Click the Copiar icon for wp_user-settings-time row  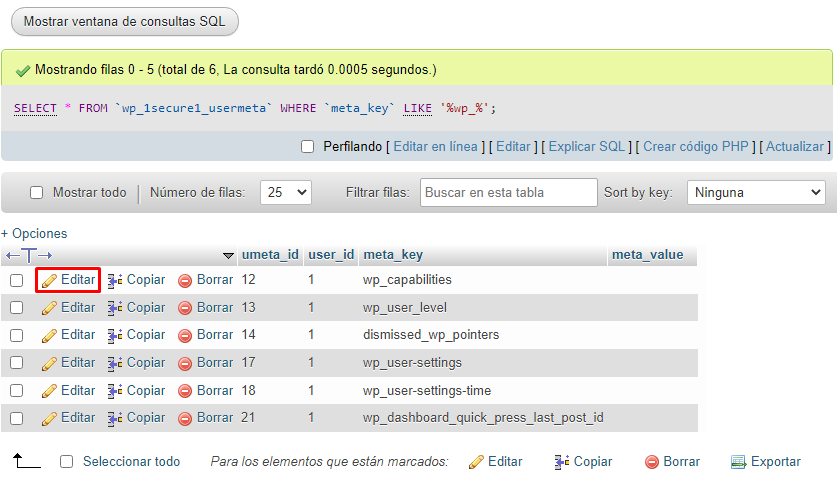[115, 391]
